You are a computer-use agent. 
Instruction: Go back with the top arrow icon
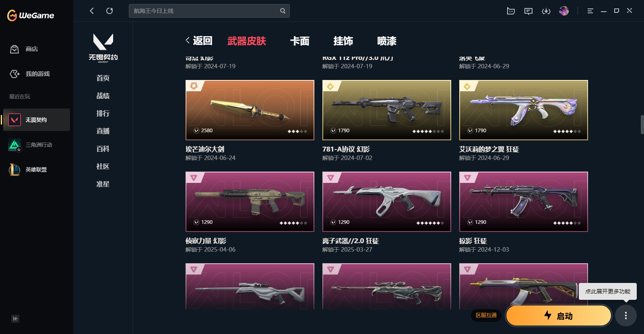coord(92,11)
